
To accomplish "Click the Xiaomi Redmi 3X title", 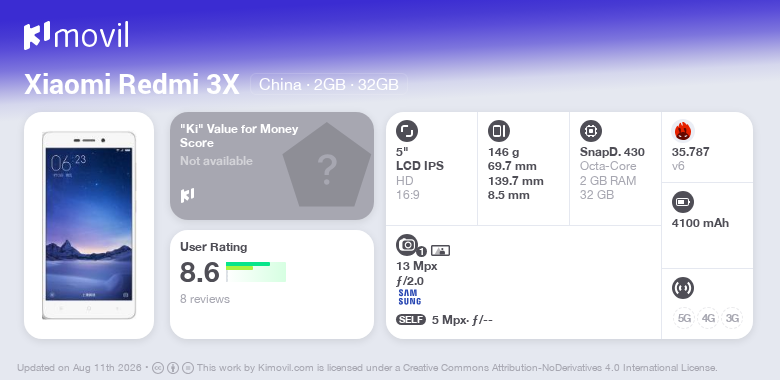I will pos(132,85).
